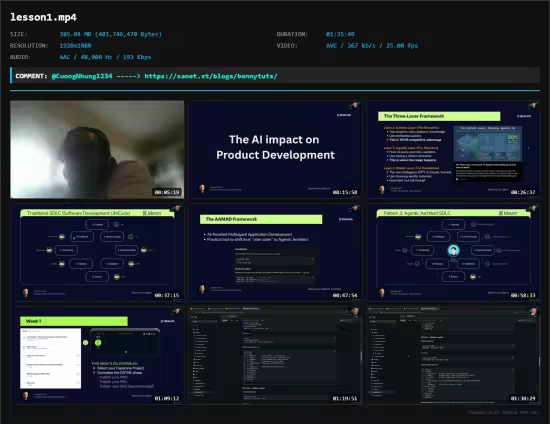Viewport: 550px width, 424px height.
Task: Click the Traditional SDLC slide thumbnail
Action: tap(97, 253)
